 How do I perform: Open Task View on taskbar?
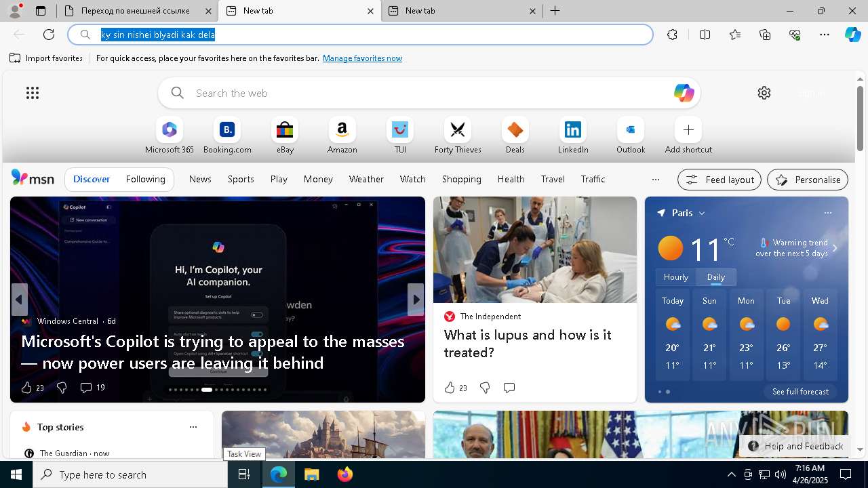(x=244, y=474)
